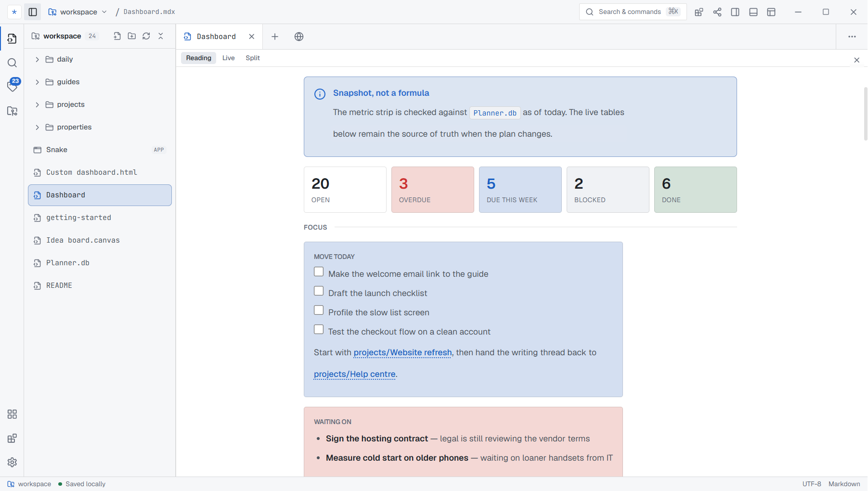Click the star app logo icon
The height and width of the screenshot is (491, 868).
pyautogui.click(x=14, y=12)
